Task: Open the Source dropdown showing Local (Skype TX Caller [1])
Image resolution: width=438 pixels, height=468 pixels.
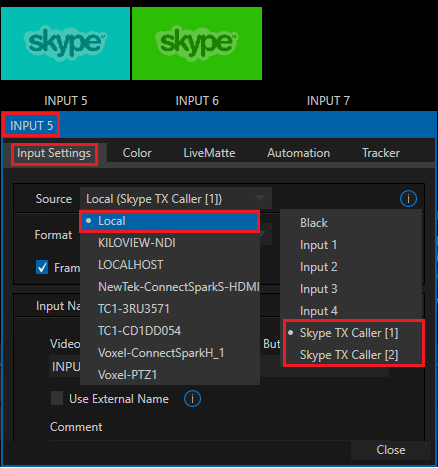Action: (x=176, y=199)
